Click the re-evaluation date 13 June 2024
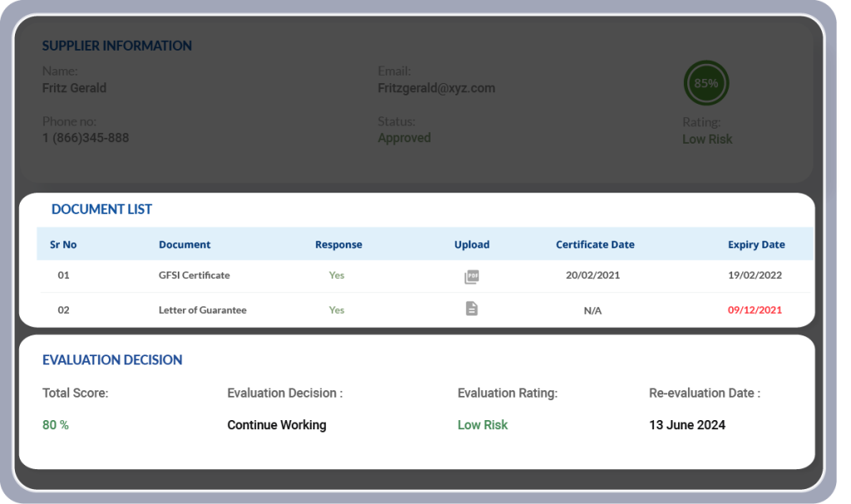This screenshot has height=504, width=851. click(x=686, y=425)
